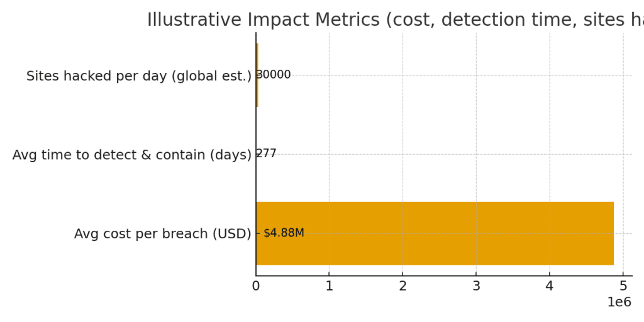Image resolution: width=644 pixels, height=322 pixels.
Task: Select the thin orange sites-hacked bar
Action: click(x=257, y=75)
